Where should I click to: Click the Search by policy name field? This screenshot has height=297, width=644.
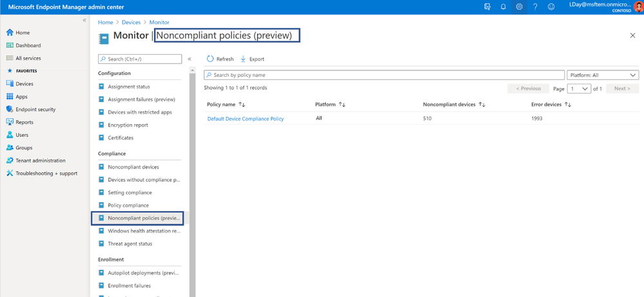384,76
